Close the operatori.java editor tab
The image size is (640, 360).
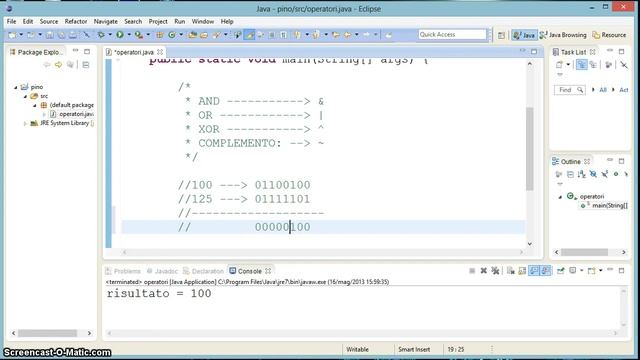click(x=160, y=52)
